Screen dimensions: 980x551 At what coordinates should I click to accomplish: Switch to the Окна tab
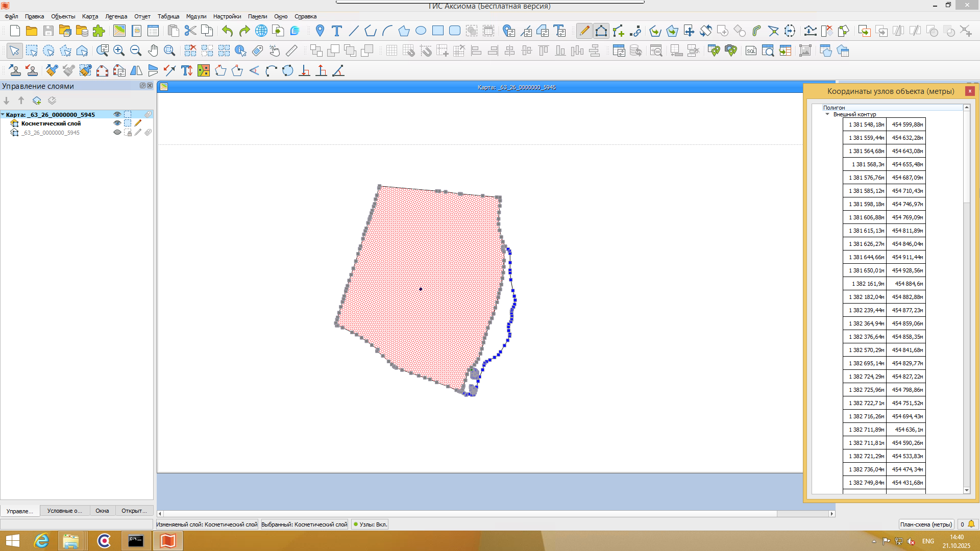(102, 511)
